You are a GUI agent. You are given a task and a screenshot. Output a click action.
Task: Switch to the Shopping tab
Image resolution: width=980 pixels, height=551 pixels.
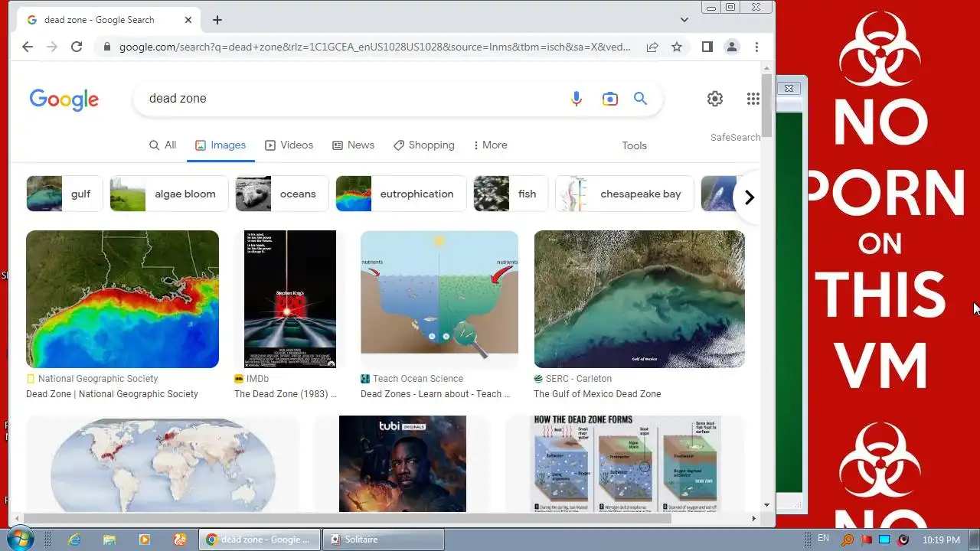pos(423,145)
